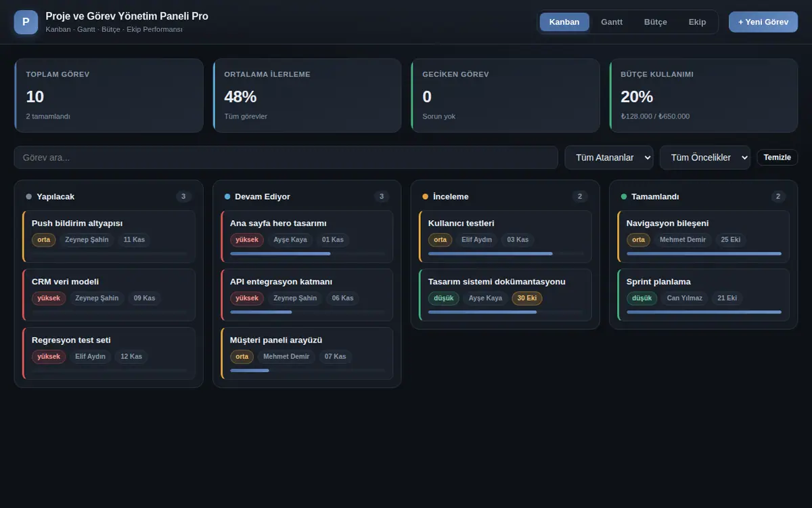Open the CRM veri modeli task card

(109, 295)
